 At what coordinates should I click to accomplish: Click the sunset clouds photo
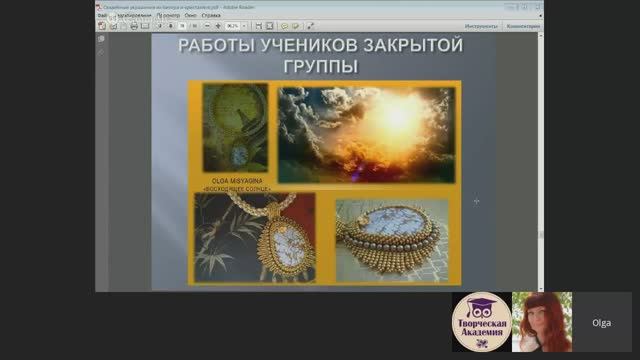pos(367,135)
